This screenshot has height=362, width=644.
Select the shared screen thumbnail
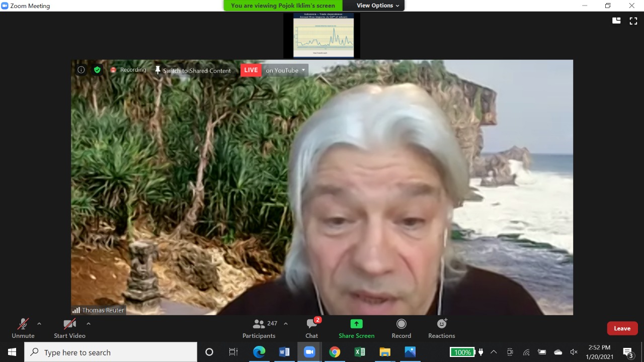tap(323, 35)
